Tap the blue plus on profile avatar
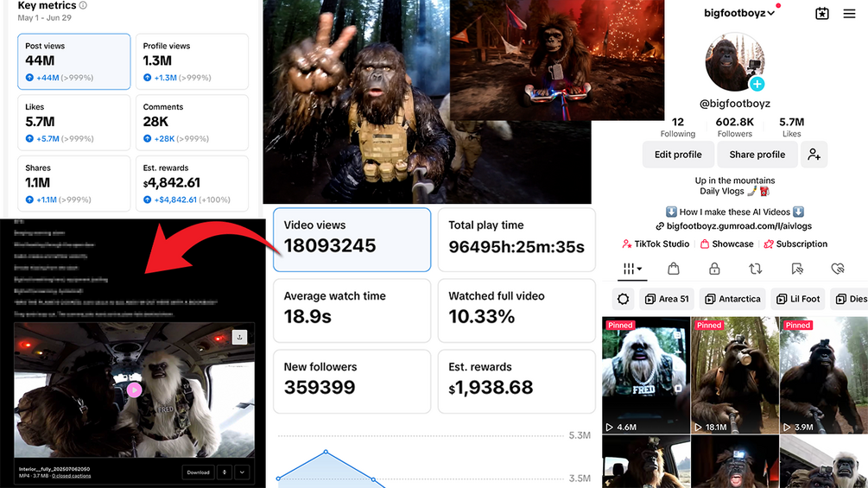The width and height of the screenshot is (868, 488). tap(757, 84)
